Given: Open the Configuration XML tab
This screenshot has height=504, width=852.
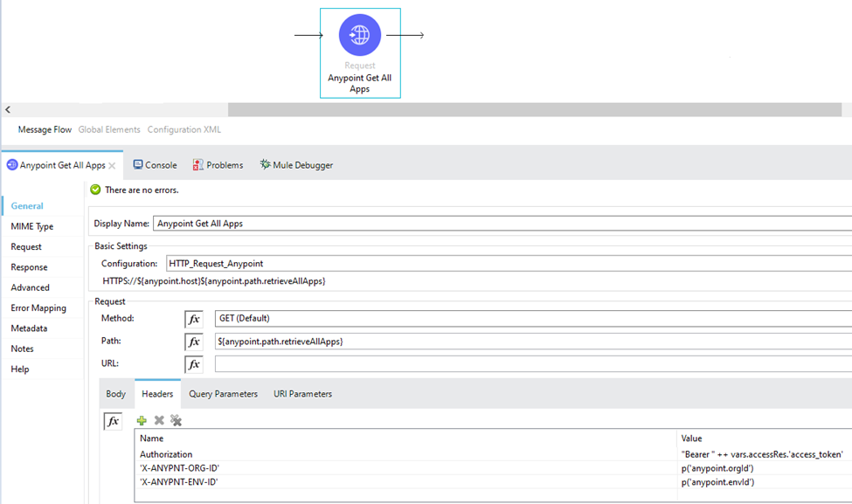Looking at the screenshot, I should pyautogui.click(x=184, y=130).
